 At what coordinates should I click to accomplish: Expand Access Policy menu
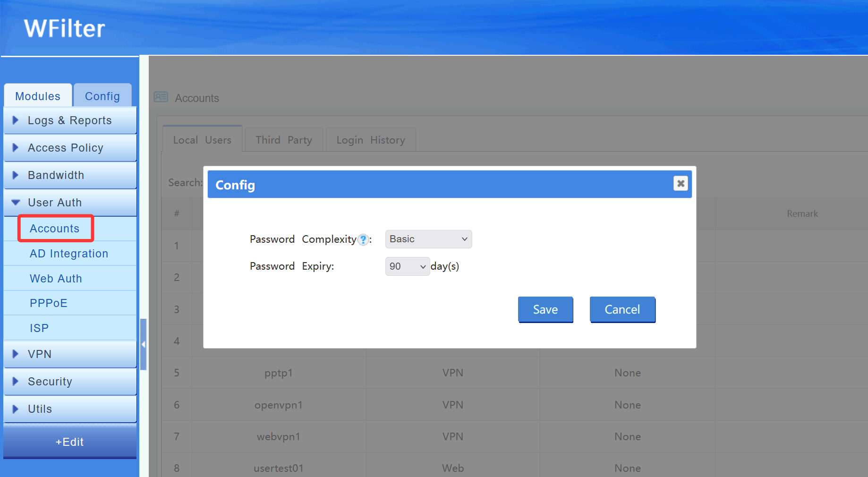click(70, 148)
